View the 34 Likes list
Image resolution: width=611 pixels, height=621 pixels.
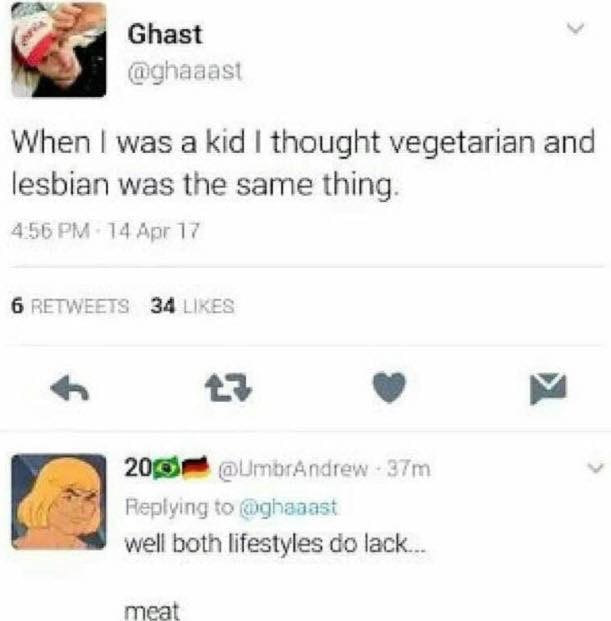tap(192, 306)
